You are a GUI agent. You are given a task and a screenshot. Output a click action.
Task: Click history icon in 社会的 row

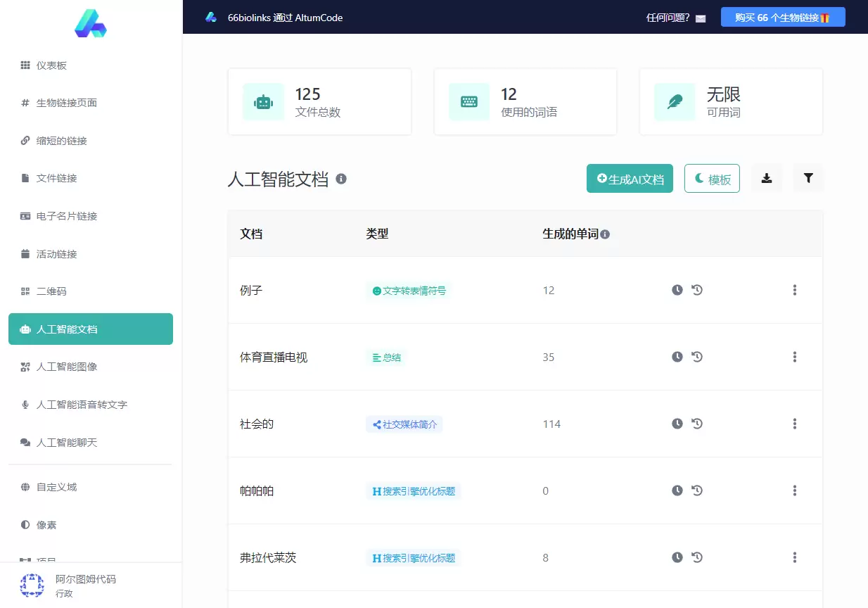697,424
